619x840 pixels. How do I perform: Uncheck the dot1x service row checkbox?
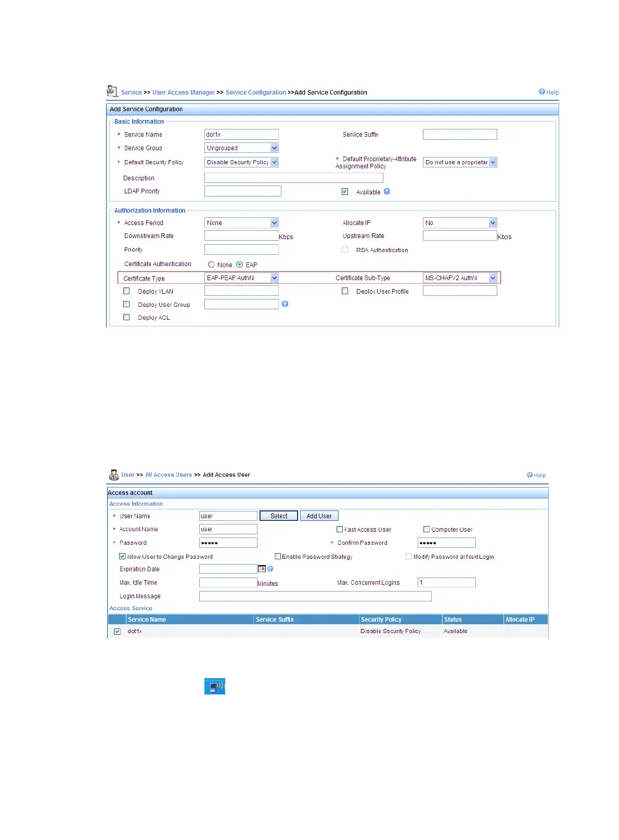click(117, 631)
